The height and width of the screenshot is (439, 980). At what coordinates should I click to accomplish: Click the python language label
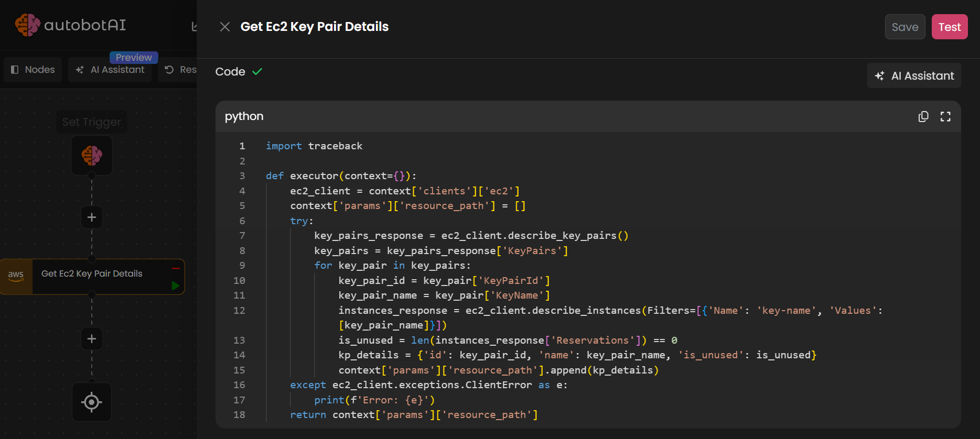pos(244,116)
